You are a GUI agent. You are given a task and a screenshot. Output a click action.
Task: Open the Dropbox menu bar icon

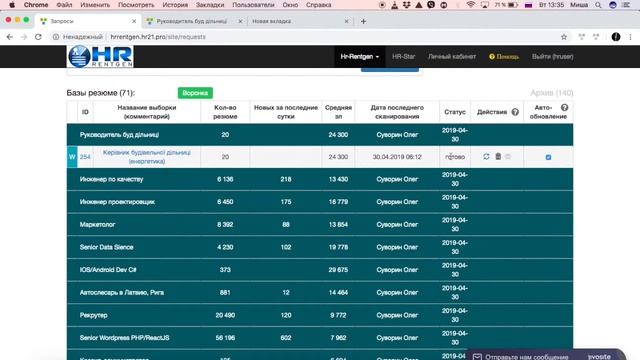tap(406, 5)
